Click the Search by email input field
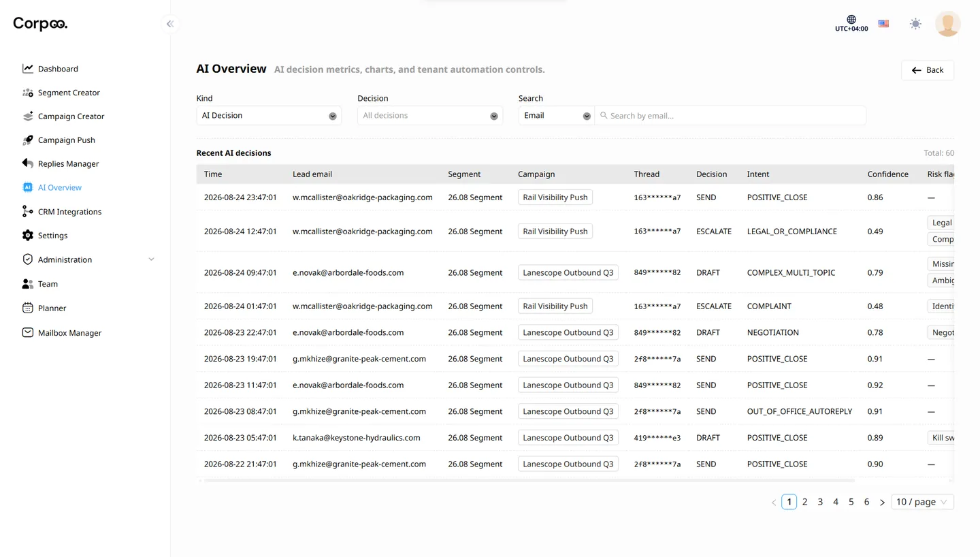The width and height of the screenshot is (980, 557). (730, 116)
